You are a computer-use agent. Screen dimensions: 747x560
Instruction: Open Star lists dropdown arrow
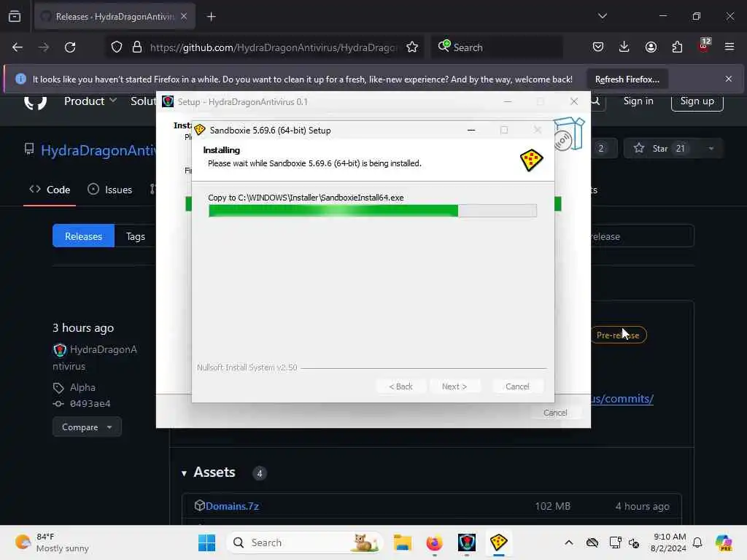711,149
